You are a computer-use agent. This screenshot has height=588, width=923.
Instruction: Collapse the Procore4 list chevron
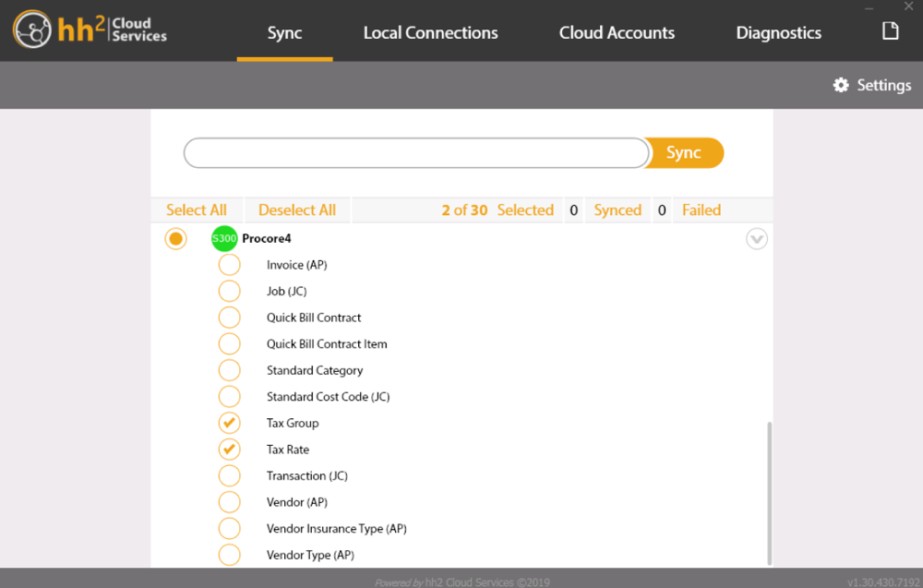[x=757, y=239]
